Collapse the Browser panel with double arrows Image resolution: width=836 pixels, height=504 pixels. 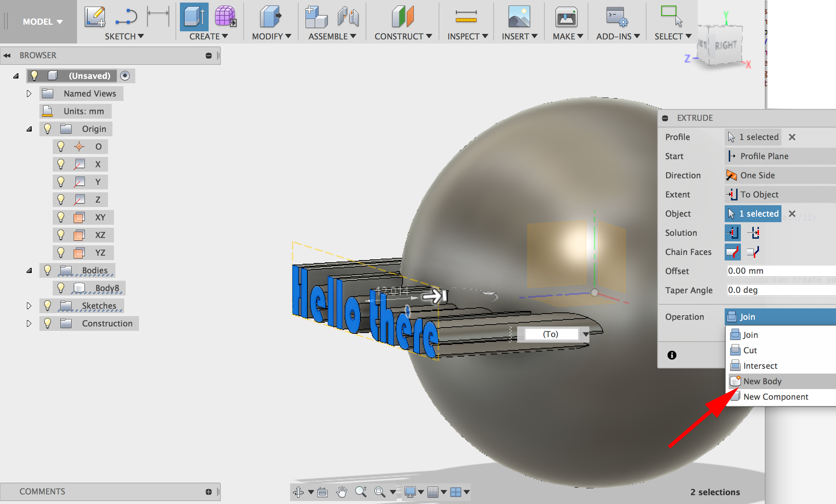click(x=7, y=56)
